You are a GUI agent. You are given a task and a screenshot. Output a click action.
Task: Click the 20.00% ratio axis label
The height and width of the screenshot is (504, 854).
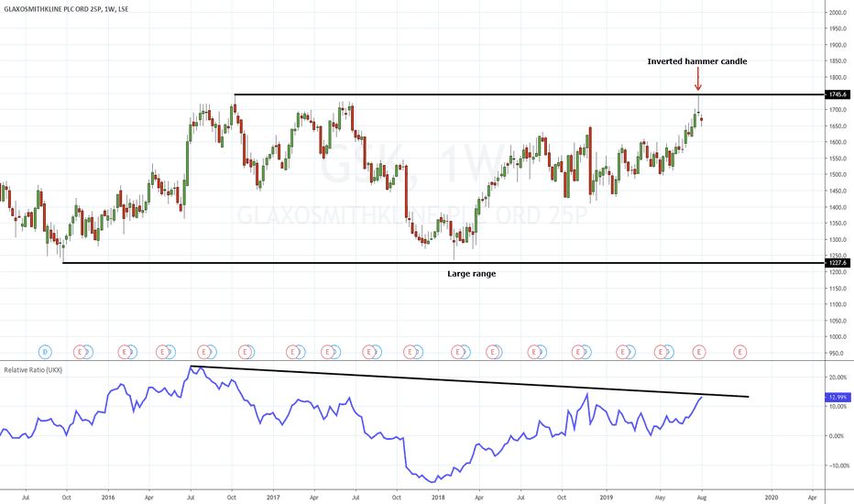(x=838, y=377)
